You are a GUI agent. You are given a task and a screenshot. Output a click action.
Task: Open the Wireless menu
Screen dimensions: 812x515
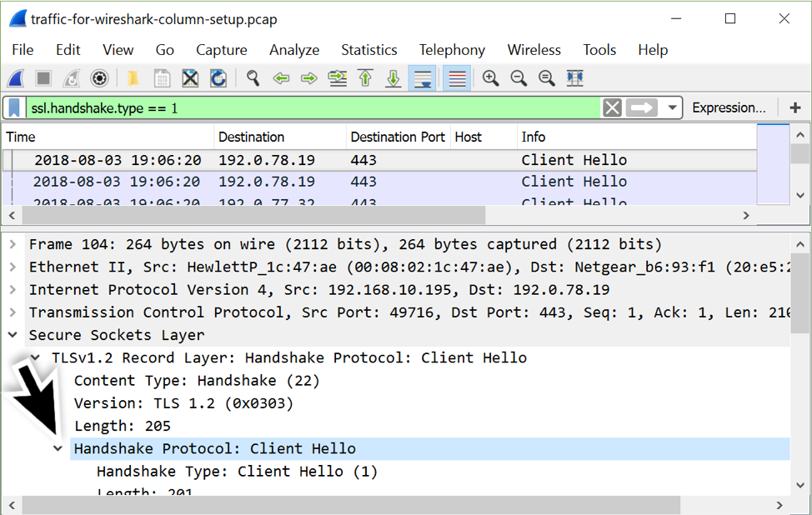click(x=534, y=50)
